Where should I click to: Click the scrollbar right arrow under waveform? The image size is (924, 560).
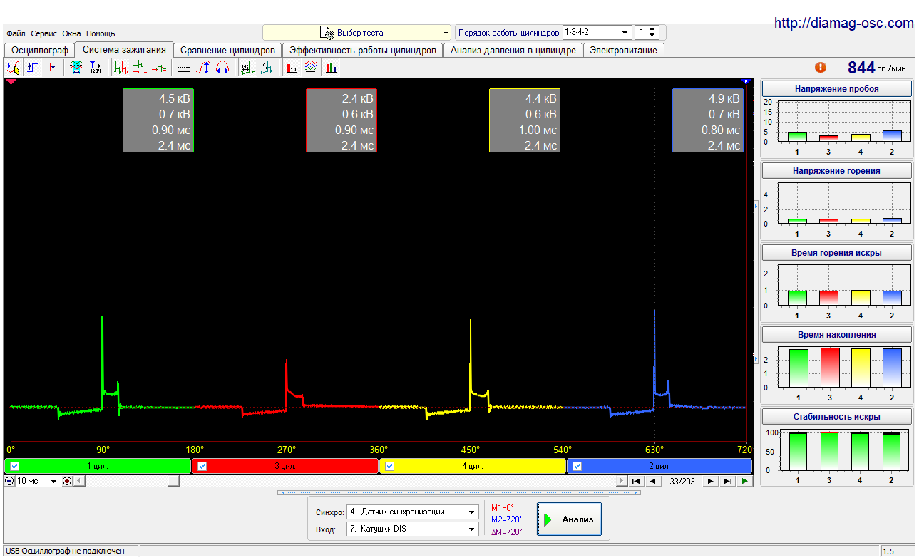click(x=622, y=481)
